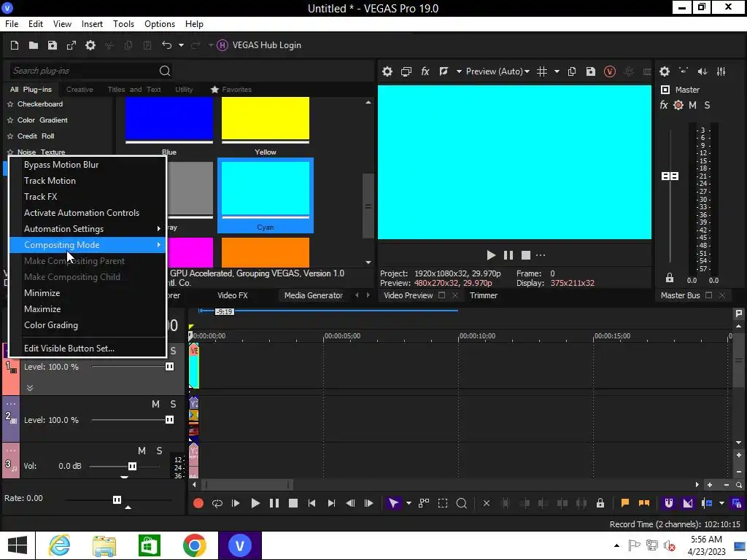Switch to the Creative plug-ins tab
747x560 pixels.
click(x=80, y=90)
